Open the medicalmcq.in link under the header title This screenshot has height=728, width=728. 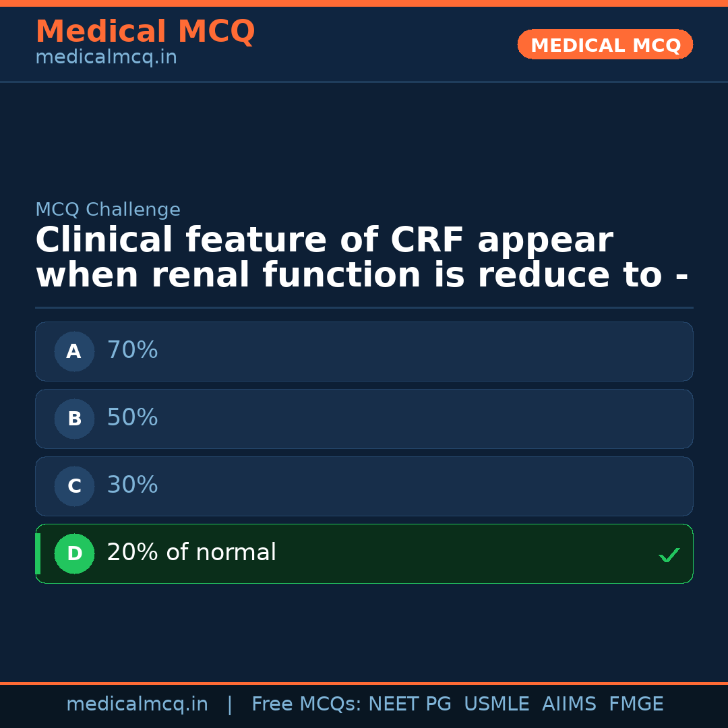106,58
